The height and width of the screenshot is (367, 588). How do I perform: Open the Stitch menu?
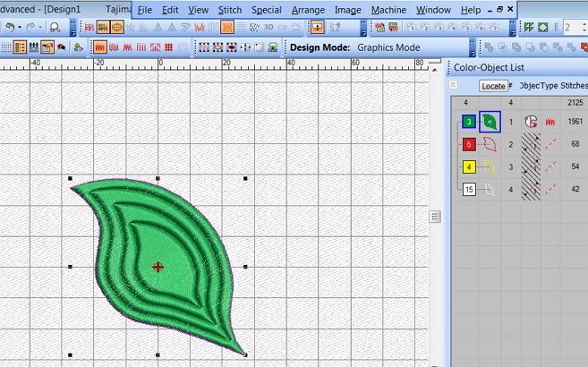[230, 9]
